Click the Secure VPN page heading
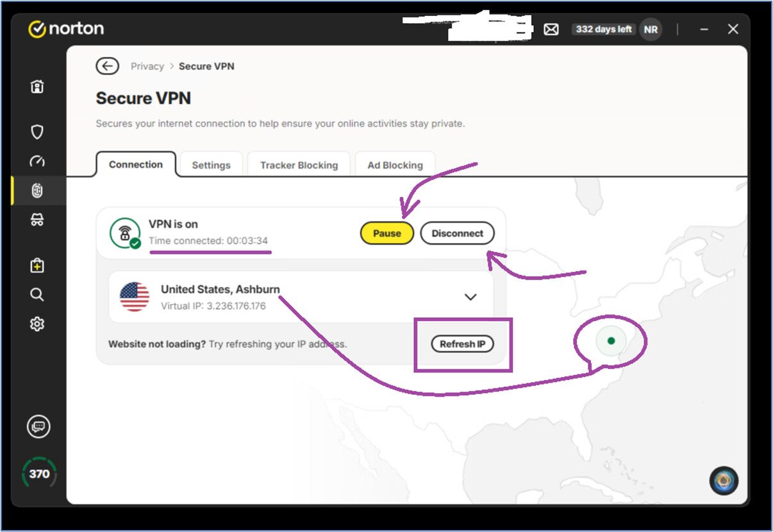The width and height of the screenshot is (773, 532). point(144,98)
